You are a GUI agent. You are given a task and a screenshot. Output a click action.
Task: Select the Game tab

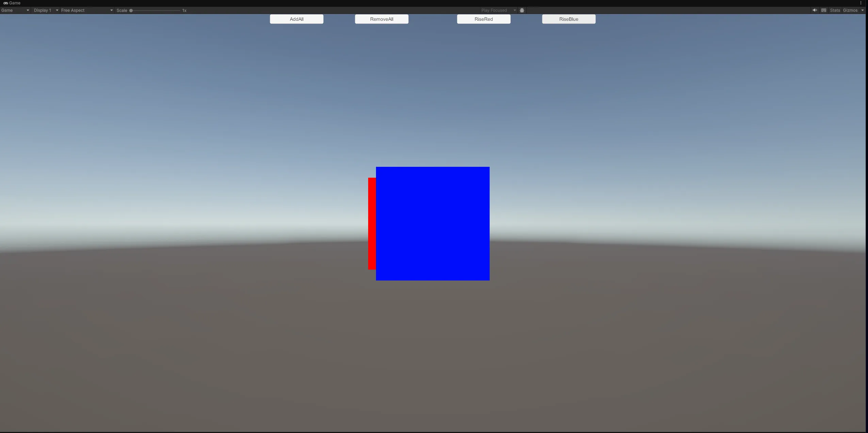tap(12, 3)
